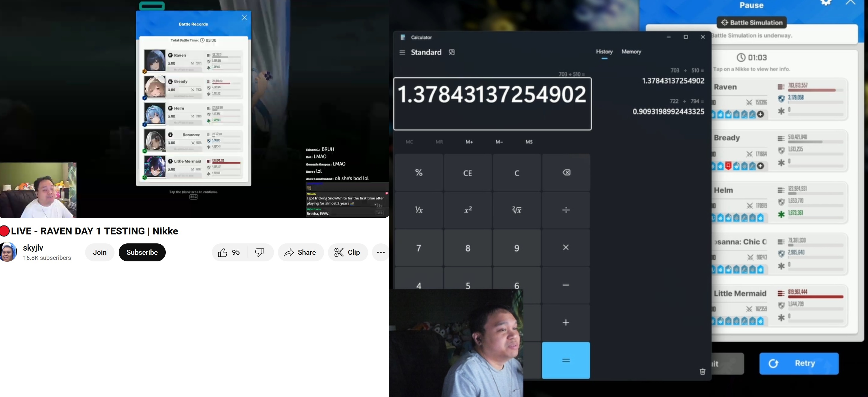Click Little Mermaid's portrait in Battle Records
This screenshot has height=397, width=868.
[x=155, y=167]
